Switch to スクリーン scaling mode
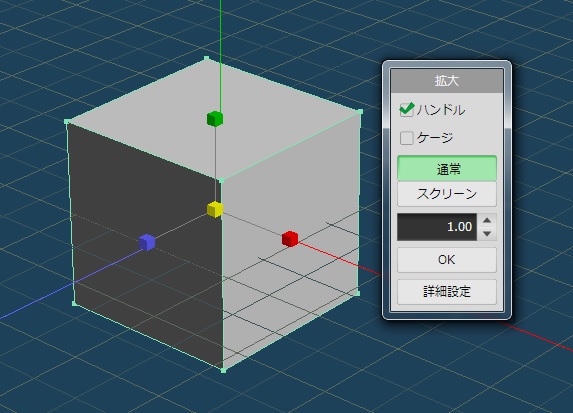The image size is (573, 413). click(x=447, y=194)
